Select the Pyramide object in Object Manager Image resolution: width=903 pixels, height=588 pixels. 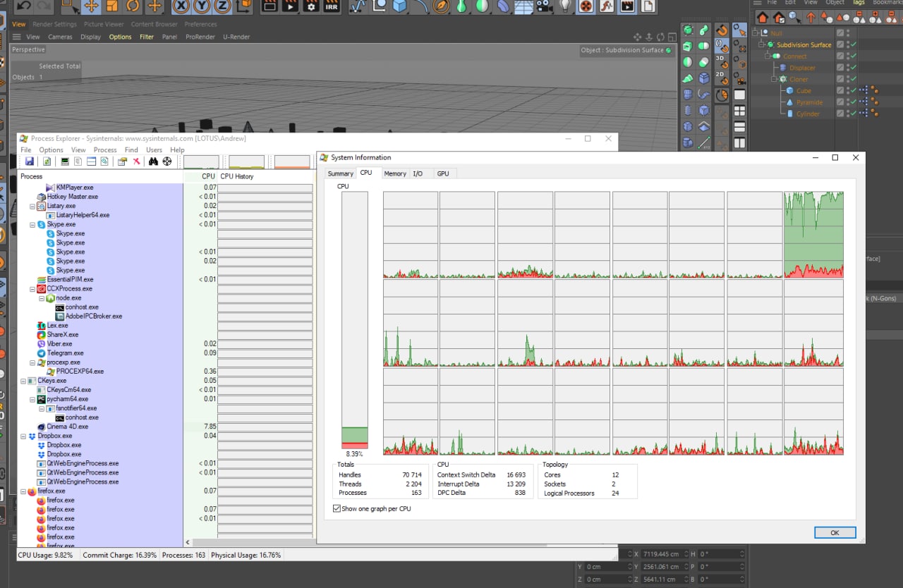(808, 102)
